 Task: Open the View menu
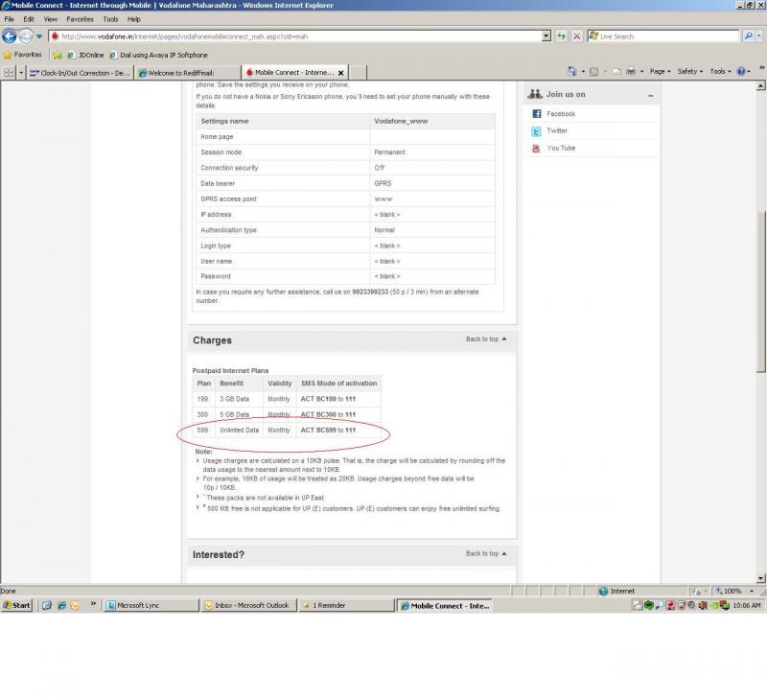tap(51, 19)
